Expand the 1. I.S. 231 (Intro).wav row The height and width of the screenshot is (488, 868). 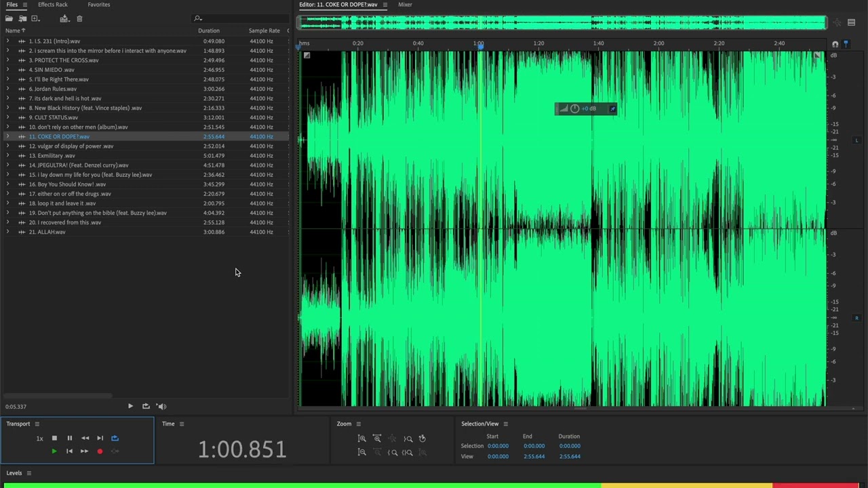click(x=7, y=41)
